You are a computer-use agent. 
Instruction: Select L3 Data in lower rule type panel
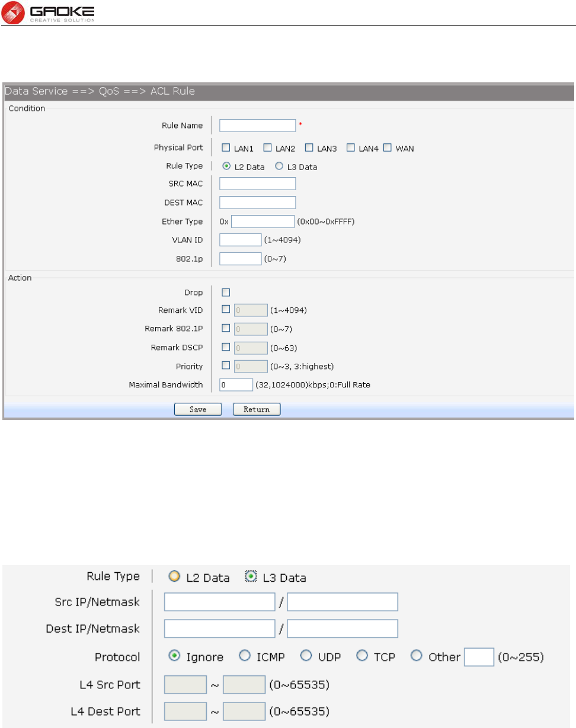click(251, 578)
